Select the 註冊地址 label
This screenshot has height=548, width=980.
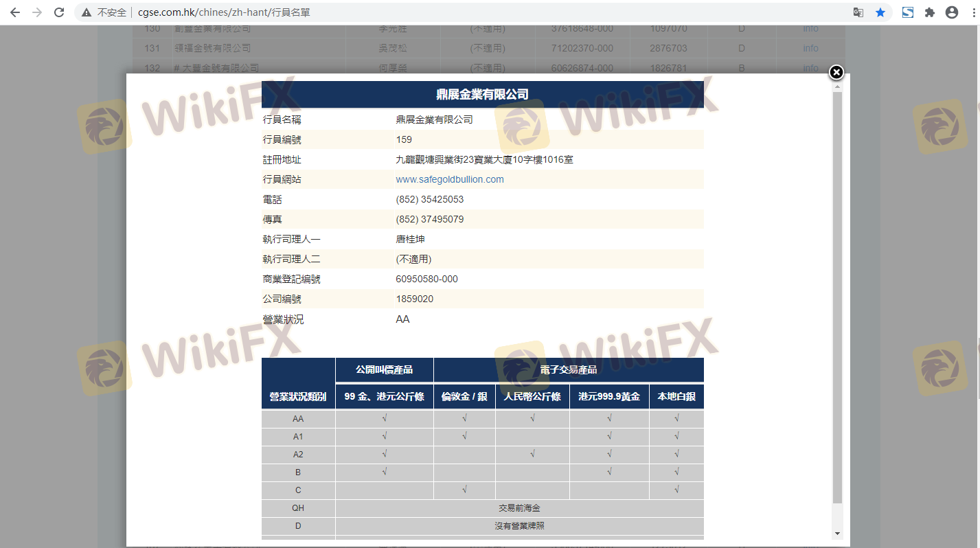tap(282, 159)
